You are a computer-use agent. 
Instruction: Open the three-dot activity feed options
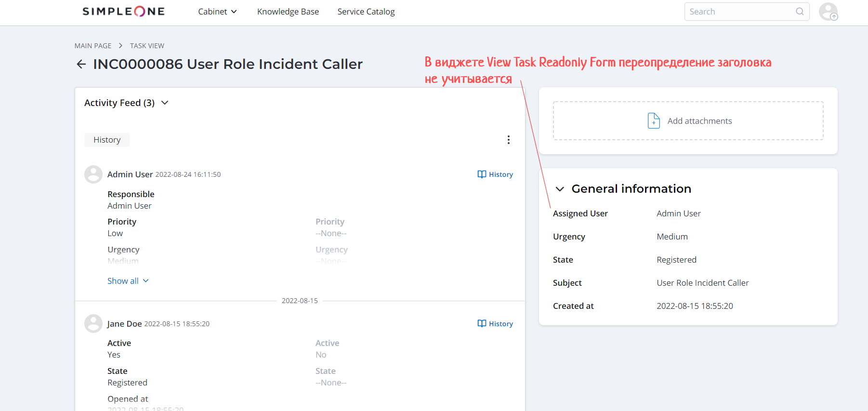(509, 140)
